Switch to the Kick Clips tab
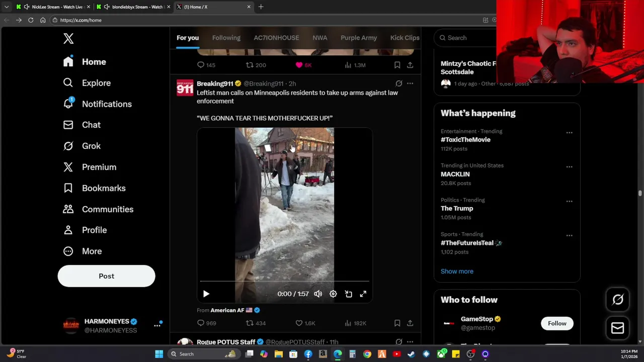The width and height of the screenshot is (644, 362). point(405,38)
